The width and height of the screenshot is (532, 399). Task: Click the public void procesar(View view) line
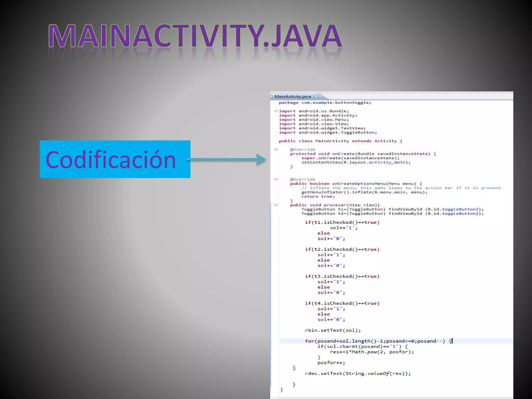pyautogui.click(x=335, y=205)
